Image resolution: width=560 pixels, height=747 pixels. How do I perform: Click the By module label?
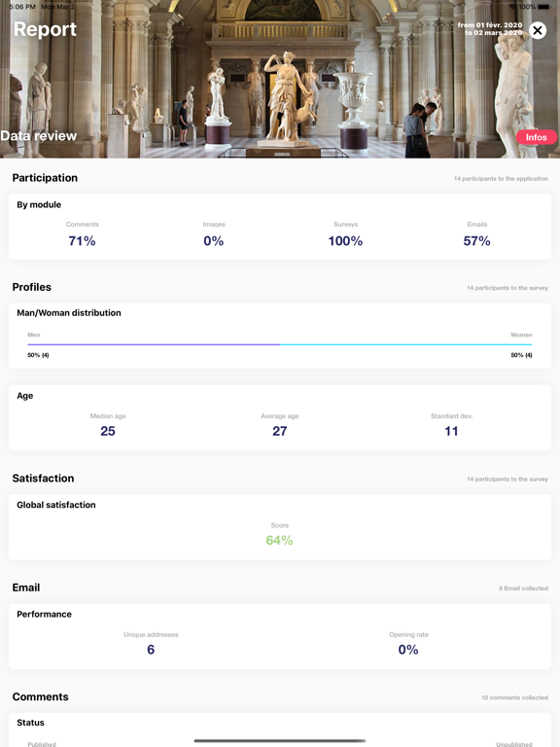click(x=39, y=204)
